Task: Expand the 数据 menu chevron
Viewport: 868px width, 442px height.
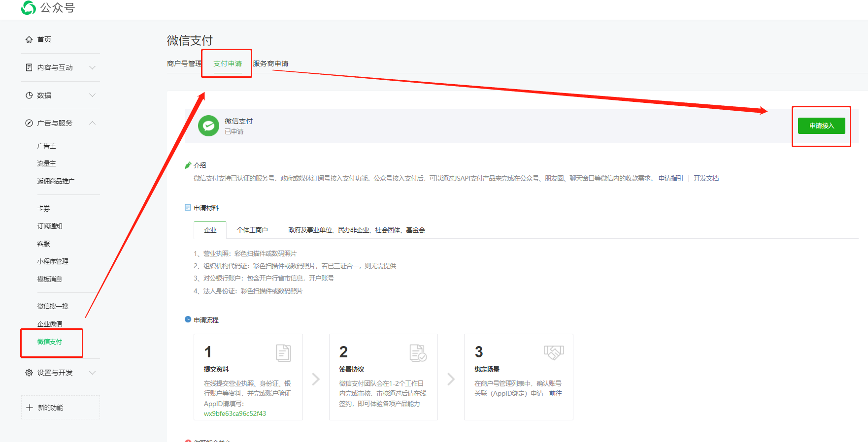Action: coord(92,95)
